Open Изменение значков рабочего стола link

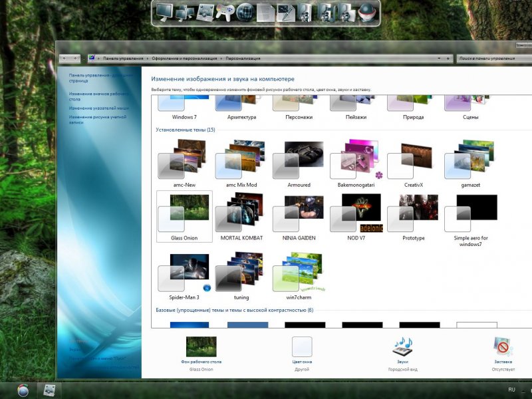pyautogui.click(x=98, y=96)
